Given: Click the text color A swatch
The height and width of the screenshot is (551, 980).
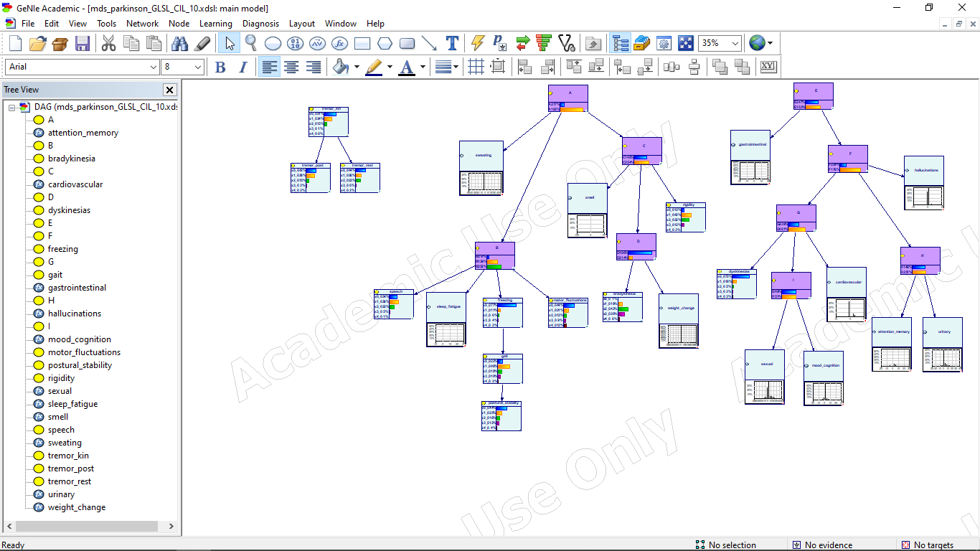Looking at the screenshot, I should 407,67.
